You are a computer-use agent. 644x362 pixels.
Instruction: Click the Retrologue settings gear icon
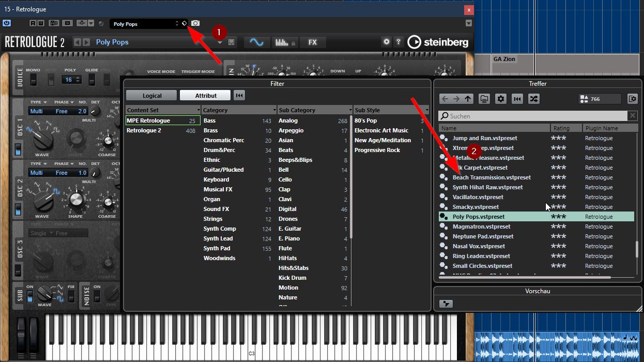point(386,42)
